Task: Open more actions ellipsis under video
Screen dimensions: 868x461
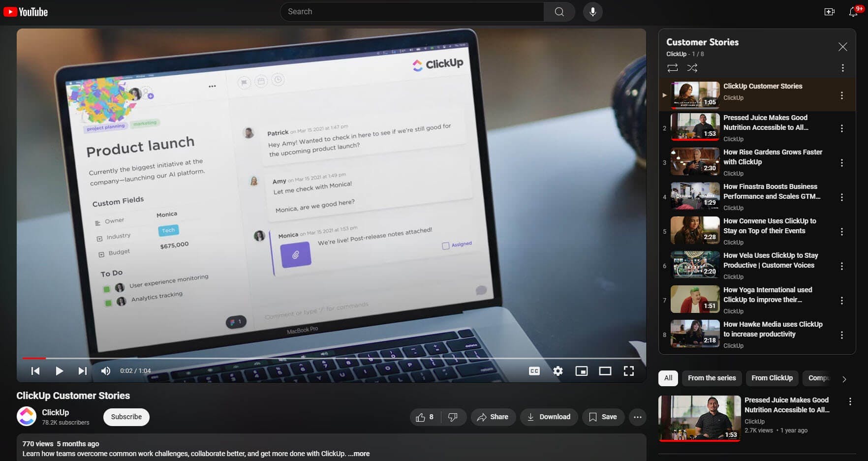Action: coord(638,417)
